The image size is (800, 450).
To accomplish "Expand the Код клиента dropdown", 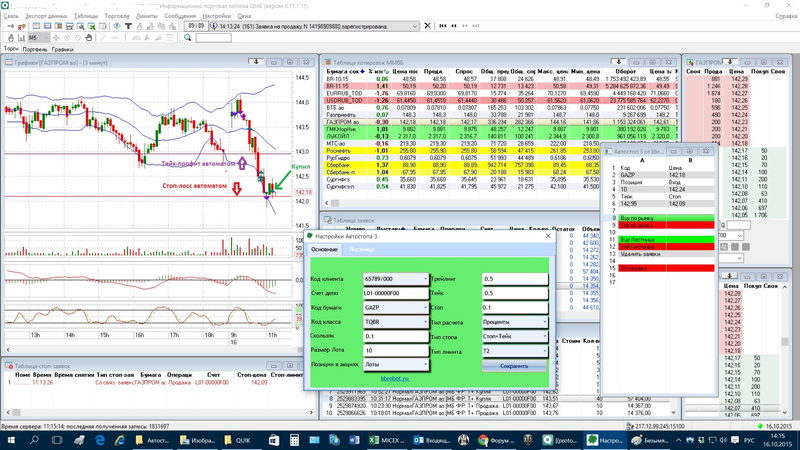I will coord(426,279).
